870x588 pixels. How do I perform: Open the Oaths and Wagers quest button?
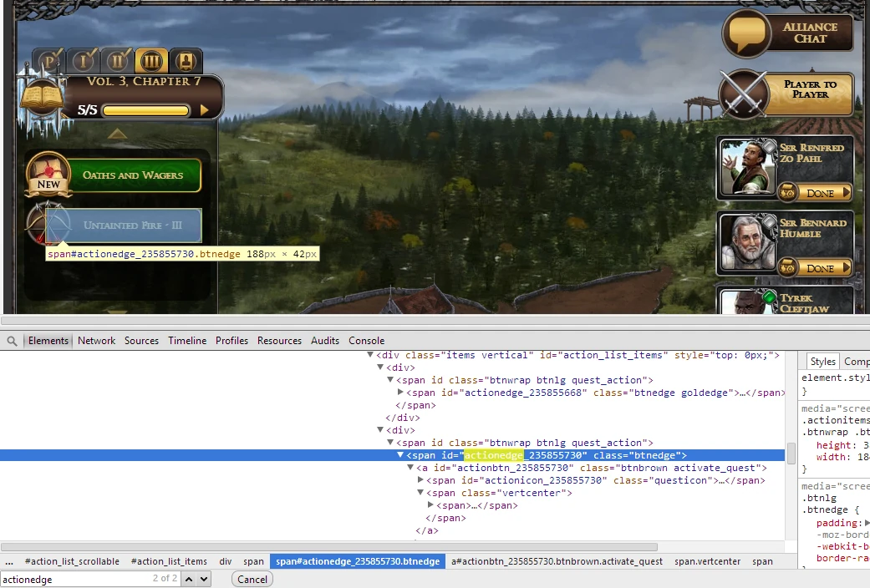(x=133, y=175)
